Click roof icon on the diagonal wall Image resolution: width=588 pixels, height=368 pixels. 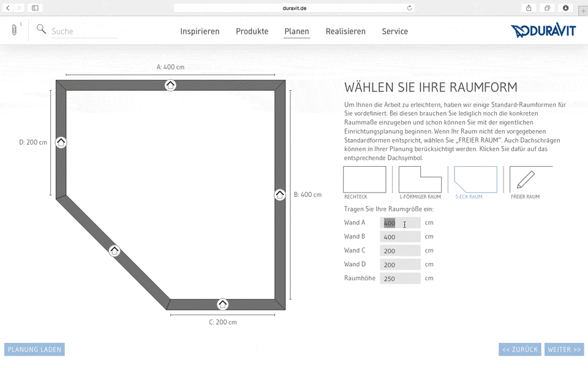click(115, 251)
